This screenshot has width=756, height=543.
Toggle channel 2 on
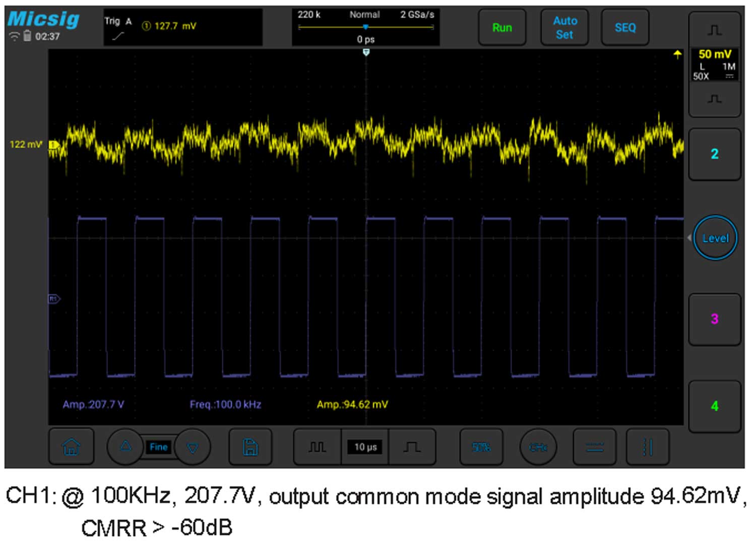(714, 154)
